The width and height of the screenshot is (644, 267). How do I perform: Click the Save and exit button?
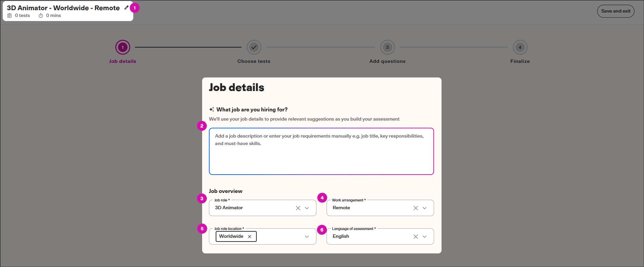(x=616, y=11)
